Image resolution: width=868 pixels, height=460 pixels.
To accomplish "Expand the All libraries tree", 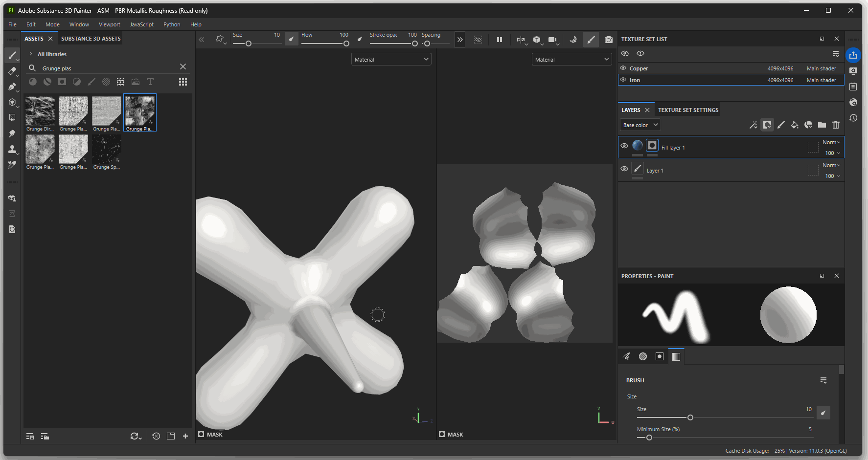I will pyautogui.click(x=31, y=54).
